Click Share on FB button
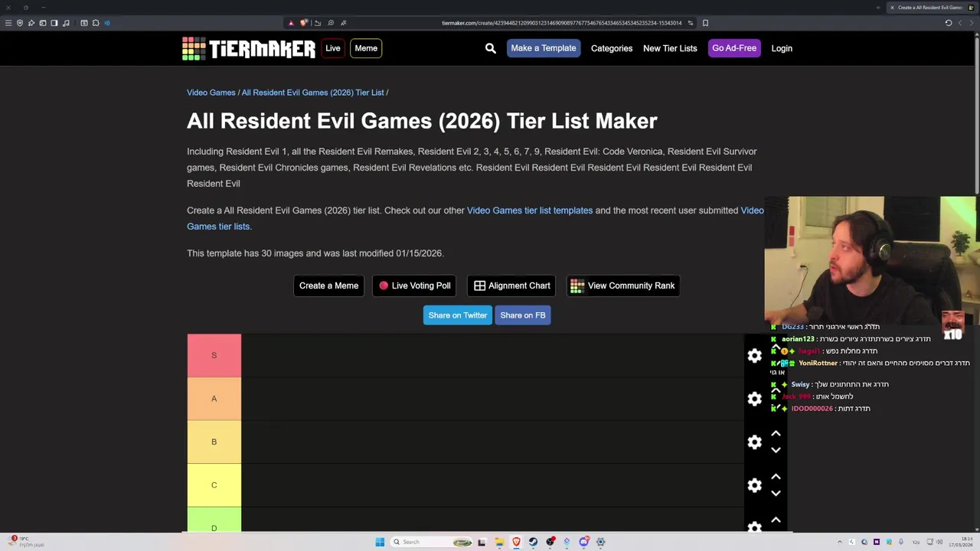This screenshot has width=980, height=551. [x=523, y=315]
